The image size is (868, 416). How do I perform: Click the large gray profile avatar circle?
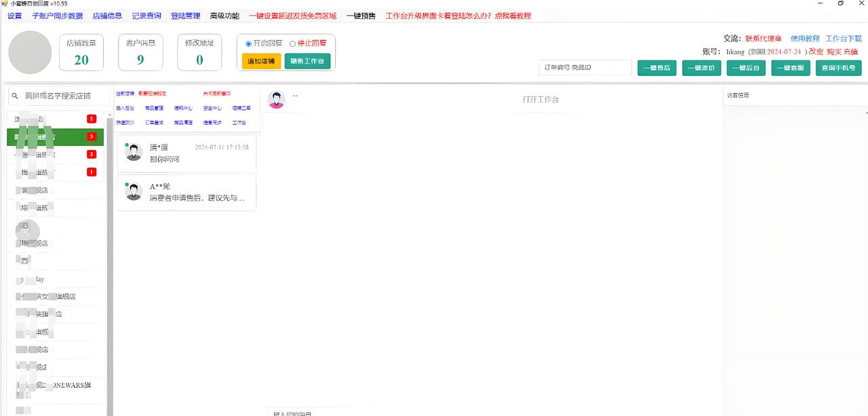point(30,52)
